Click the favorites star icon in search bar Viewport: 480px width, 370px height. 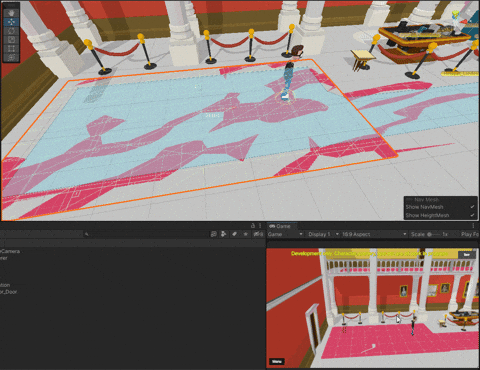coord(246,234)
